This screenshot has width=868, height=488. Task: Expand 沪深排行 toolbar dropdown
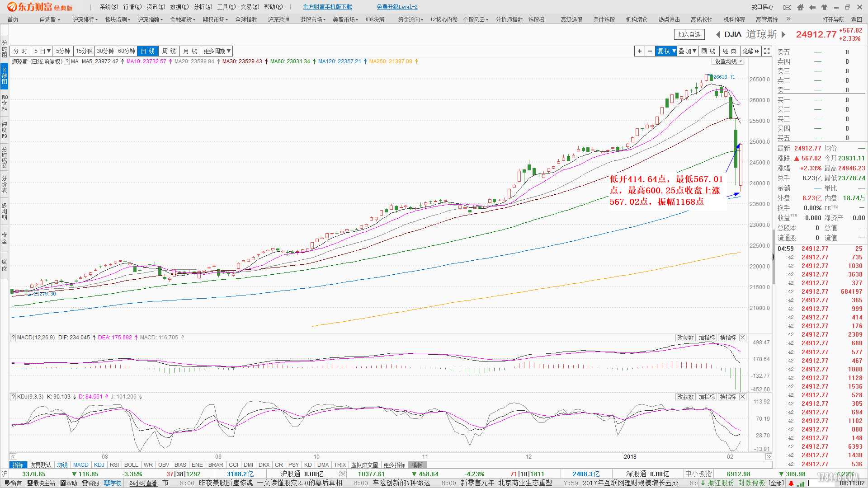(x=85, y=19)
